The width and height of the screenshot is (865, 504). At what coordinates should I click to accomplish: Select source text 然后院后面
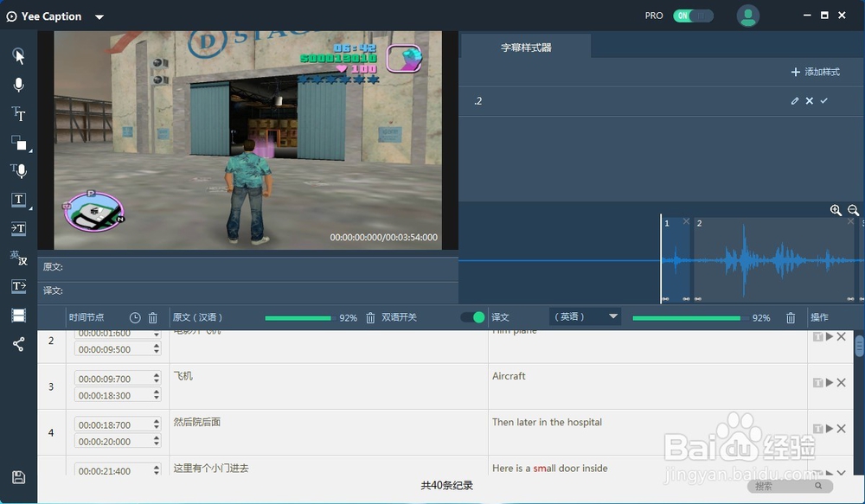[197, 422]
